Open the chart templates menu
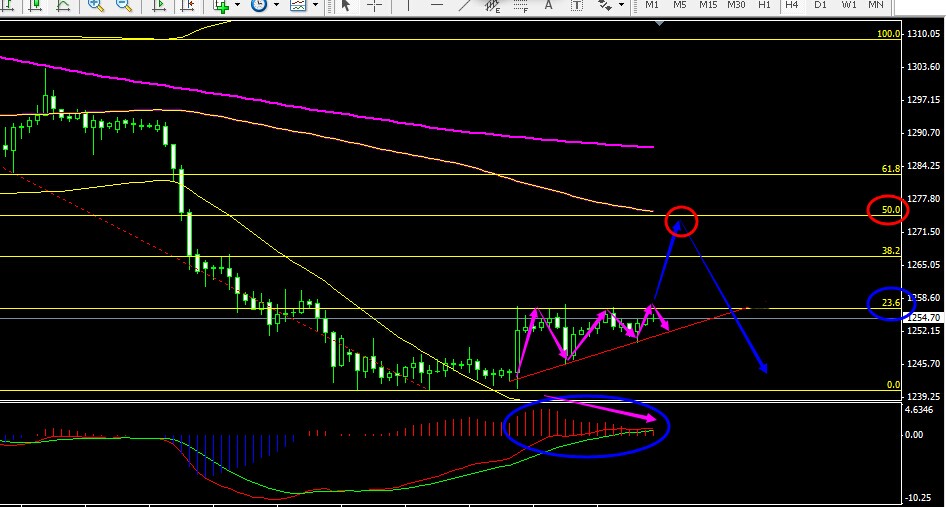The height and width of the screenshot is (507, 946). [x=297, y=5]
